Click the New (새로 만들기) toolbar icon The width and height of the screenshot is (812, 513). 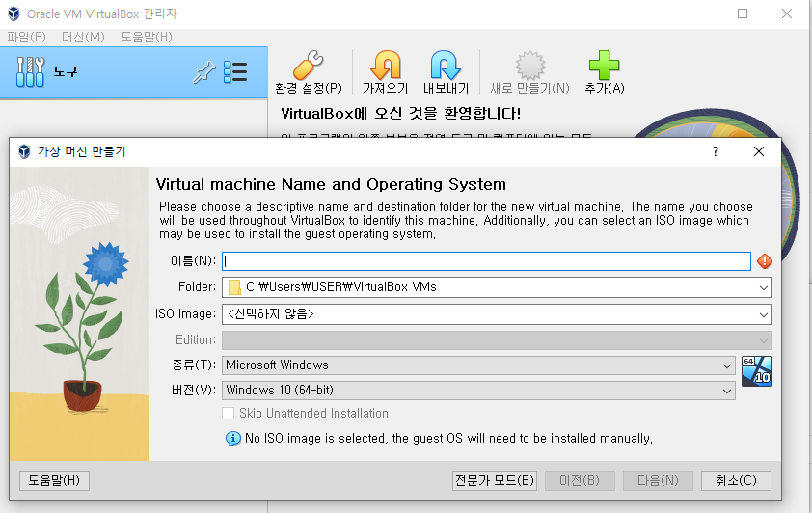[x=530, y=66]
